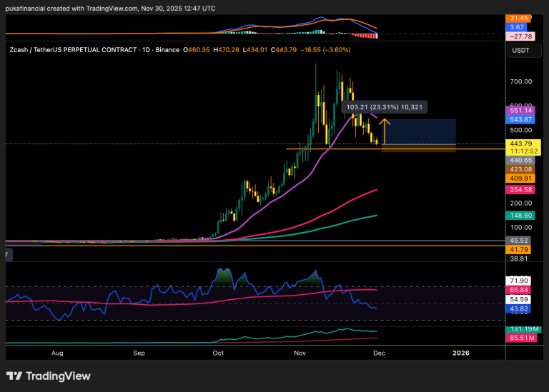Click the Oct label on time axis
Viewport: 549px width, 392px height.
219,353
